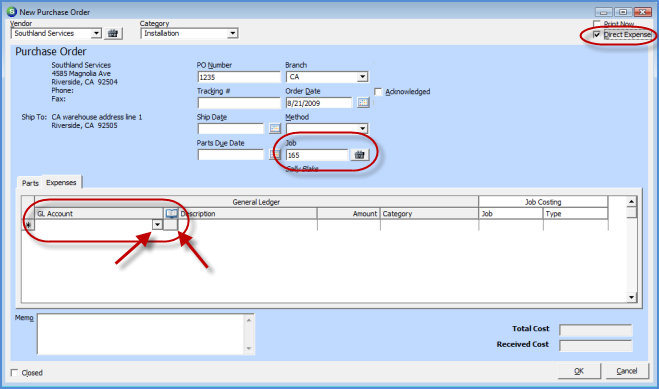Click the Total Cost field
Screen dimensions: 659x389
click(596, 330)
